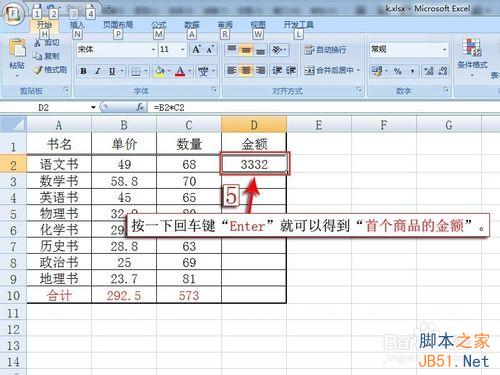This screenshot has width=500, height=375.
Task: Switch to the Formulas tab
Action: (159, 25)
